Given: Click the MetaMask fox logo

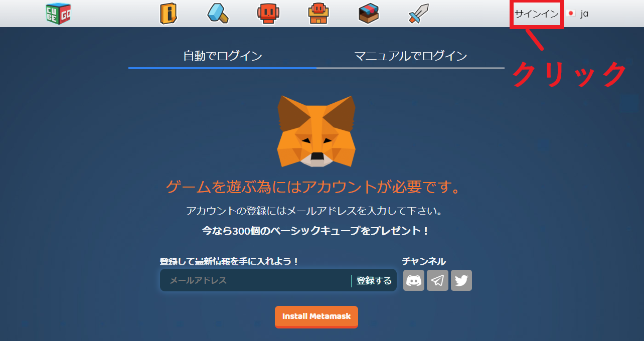Looking at the screenshot, I should pos(316,131).
